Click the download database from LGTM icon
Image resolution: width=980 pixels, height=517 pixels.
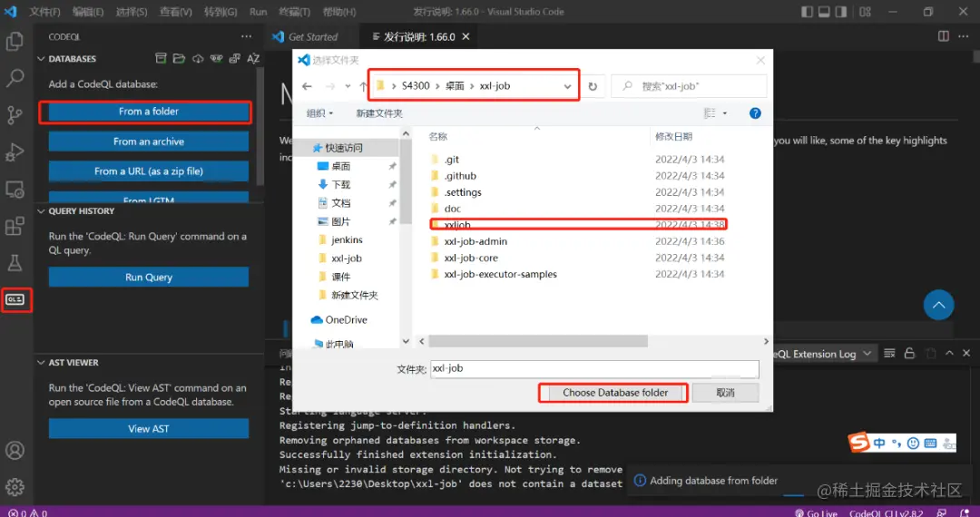click(216, 59)
